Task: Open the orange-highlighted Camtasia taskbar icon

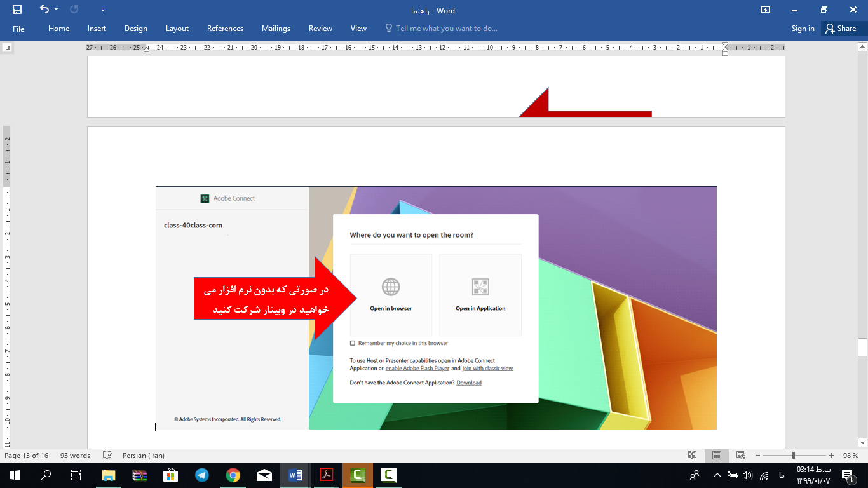Action: pyautogui.click(x=358, y=475)
